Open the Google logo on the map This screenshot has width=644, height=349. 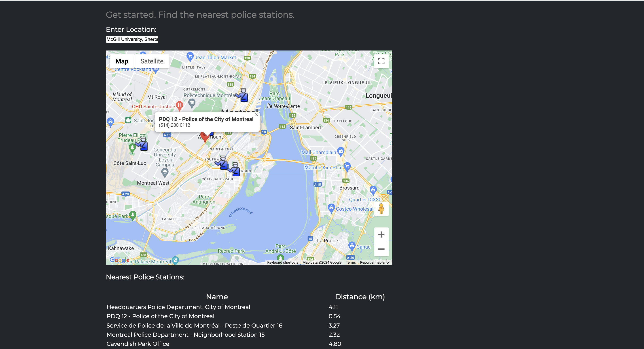pyautogui.click(x=119, y=260)
